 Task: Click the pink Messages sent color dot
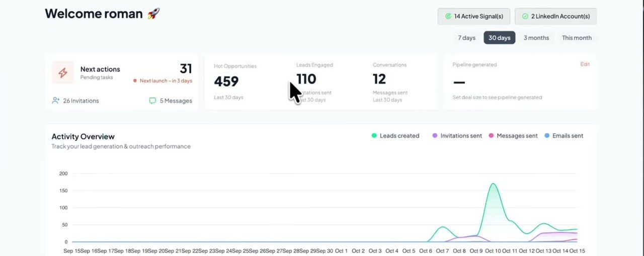point(491,136)
